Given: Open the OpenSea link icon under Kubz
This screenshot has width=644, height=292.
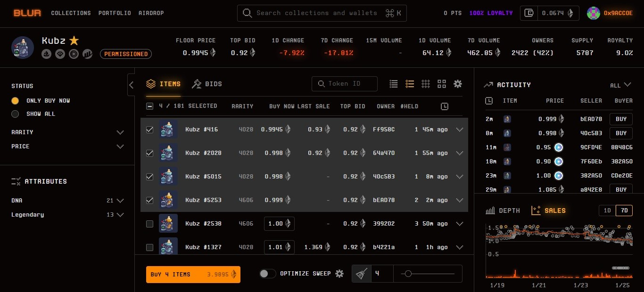Looking at the screenshot, I should [x=47, y=54].
